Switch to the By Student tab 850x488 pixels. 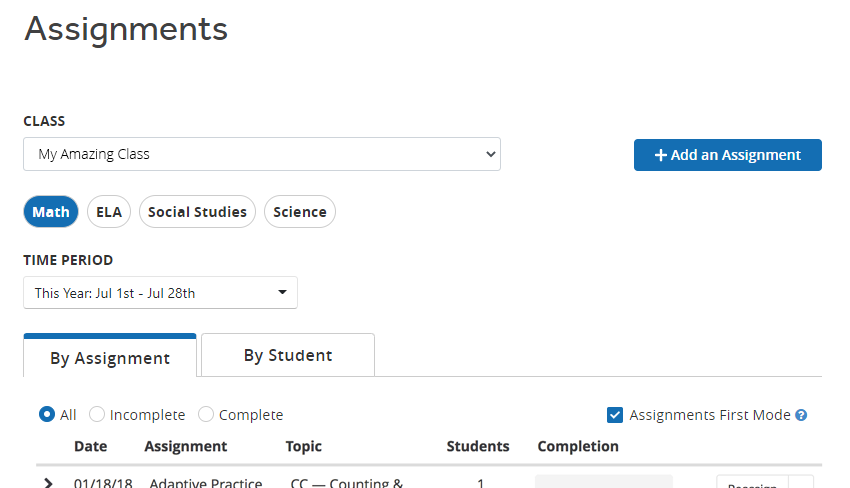[x=288, y=355]
